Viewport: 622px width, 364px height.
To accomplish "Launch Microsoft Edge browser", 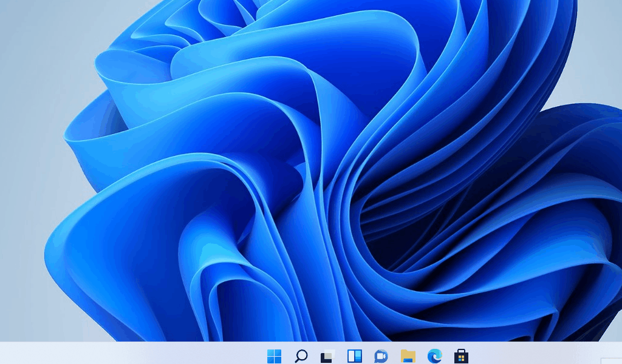I will click(435, 356).
